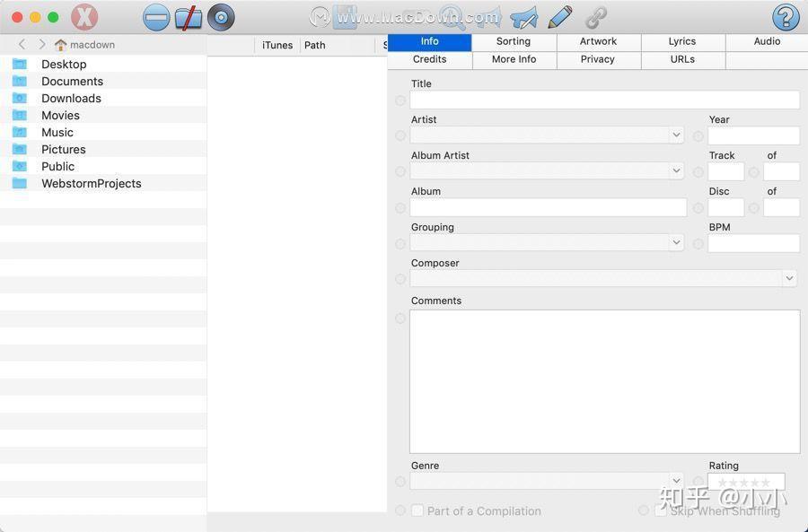Click inside the BPM input field
Screen dimensions: 808x532
(x=754, y=243)
